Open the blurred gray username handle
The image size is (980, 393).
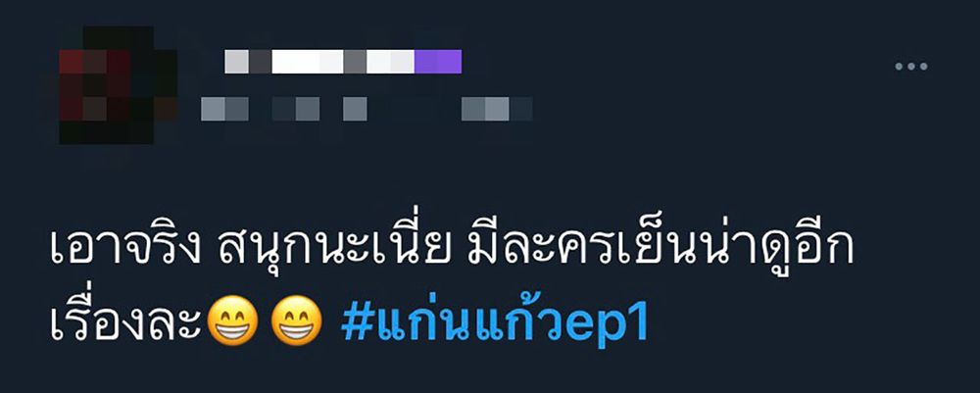coord(367,109)
